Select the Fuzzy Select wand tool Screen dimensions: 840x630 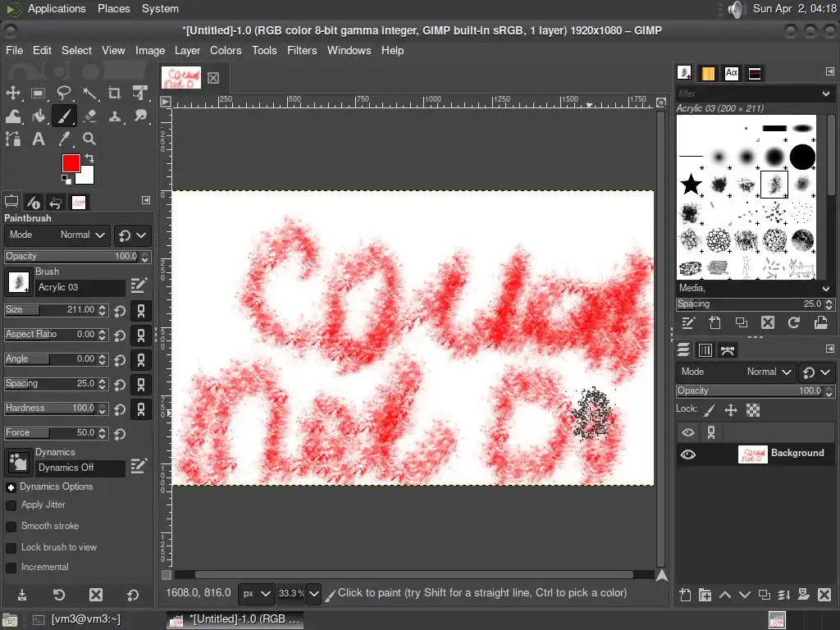[89, 93]
